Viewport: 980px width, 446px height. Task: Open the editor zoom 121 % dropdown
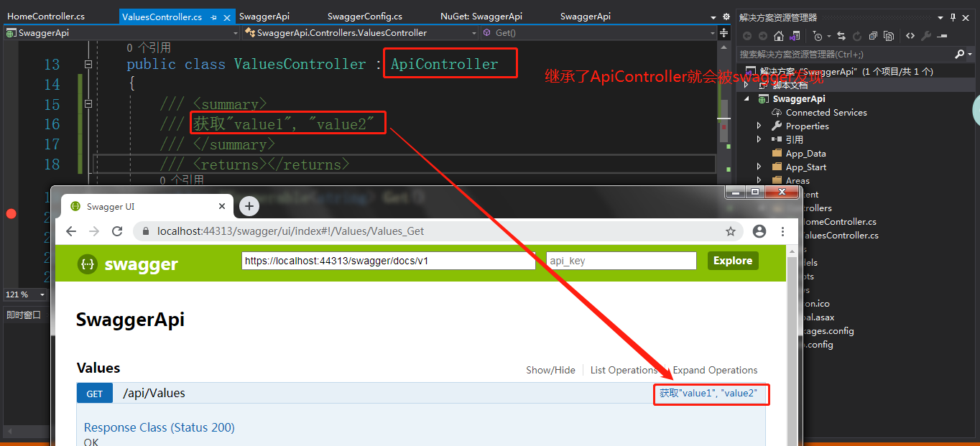(42, 294)
